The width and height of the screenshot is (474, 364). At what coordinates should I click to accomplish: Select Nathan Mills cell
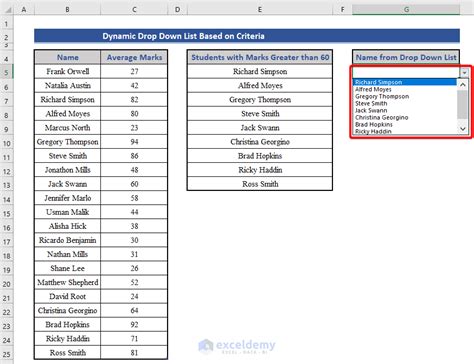pos(67,254)
